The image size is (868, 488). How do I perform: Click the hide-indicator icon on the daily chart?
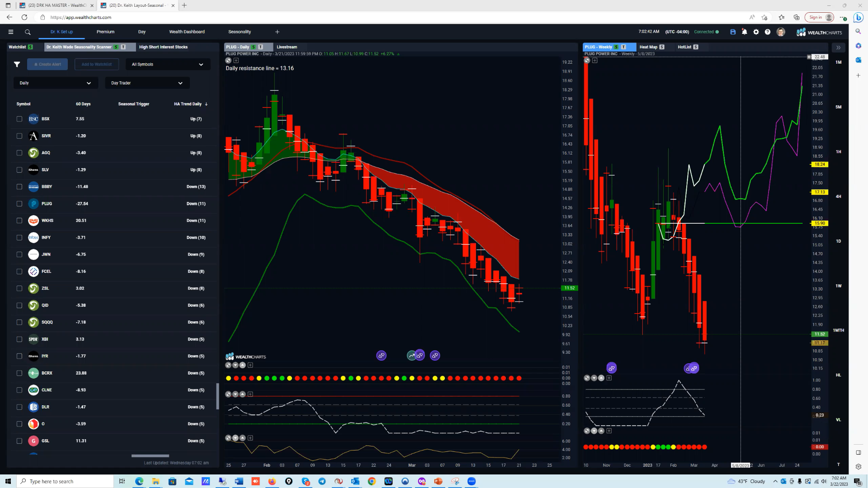click(x=228, y=61)
